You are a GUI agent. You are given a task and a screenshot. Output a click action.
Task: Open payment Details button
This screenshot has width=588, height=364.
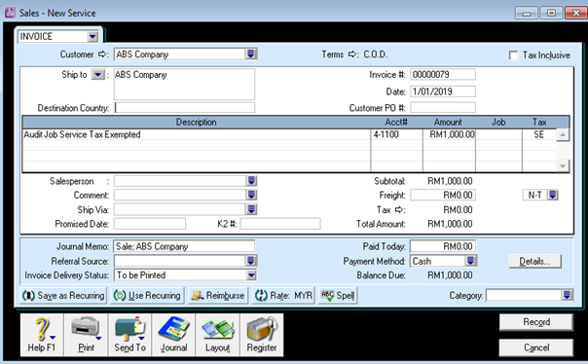(x=534, y=261)
